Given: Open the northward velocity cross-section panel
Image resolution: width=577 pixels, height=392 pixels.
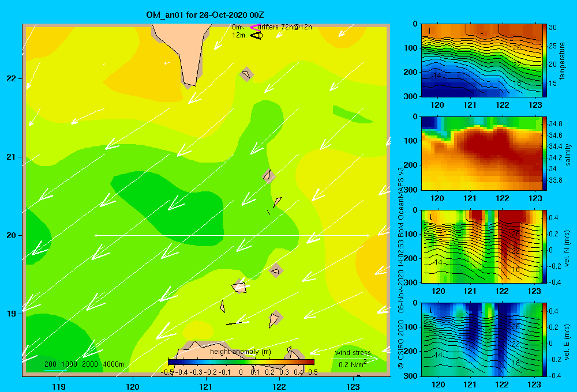Looking at the screenshot, I should [x=481, y=247].
